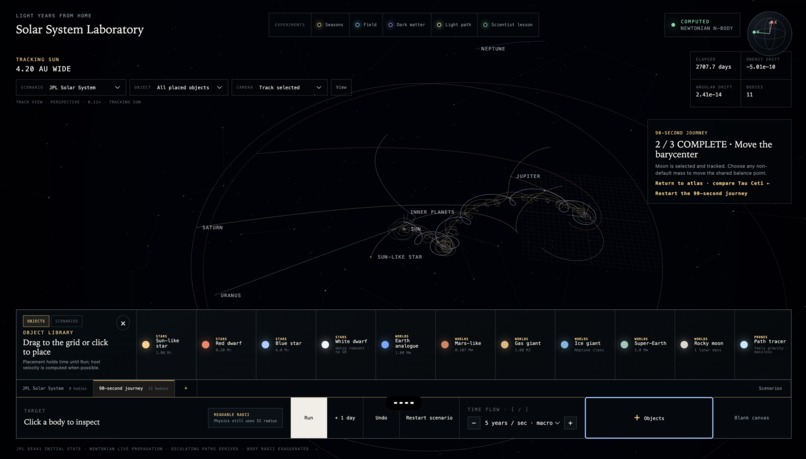Click the Undo button

[x=381, y=418]
